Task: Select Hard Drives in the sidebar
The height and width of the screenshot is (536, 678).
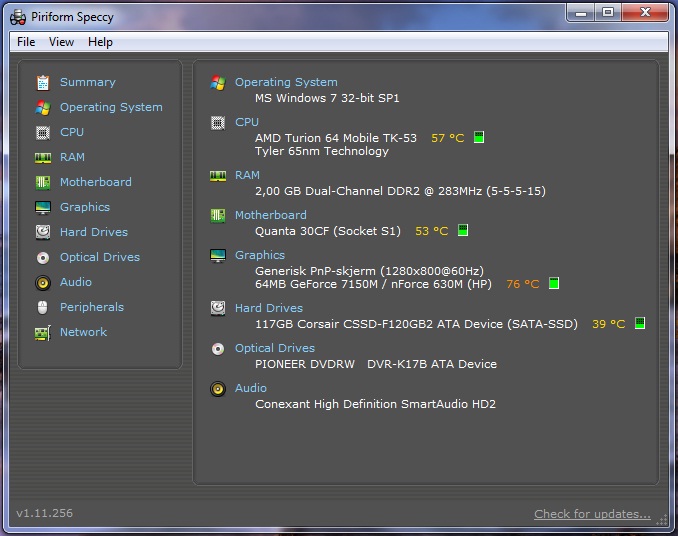Action: point(94,232)
